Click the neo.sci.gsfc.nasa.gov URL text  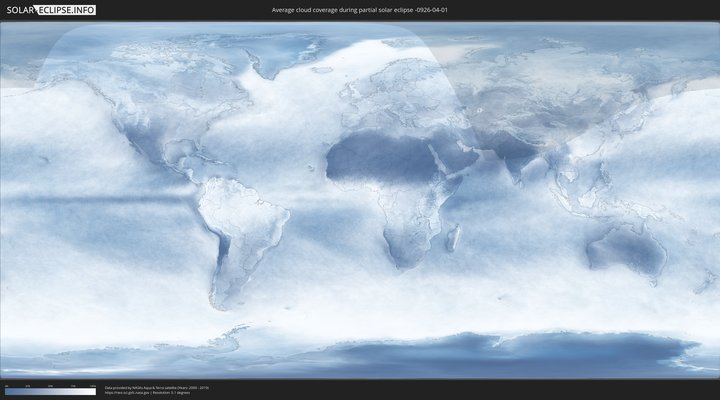[x=127, y=393]
